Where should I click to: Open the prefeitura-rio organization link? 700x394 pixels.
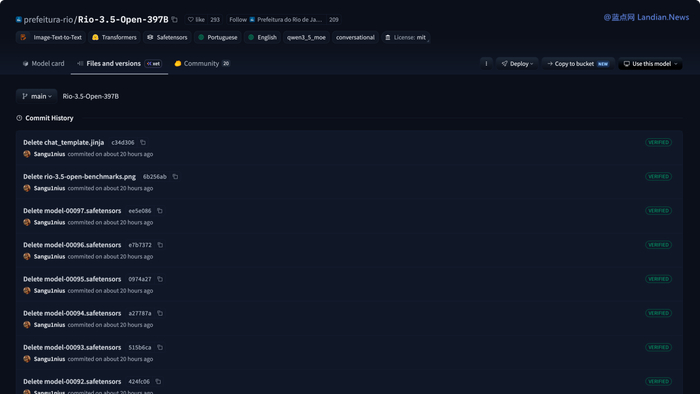(48, 20)
